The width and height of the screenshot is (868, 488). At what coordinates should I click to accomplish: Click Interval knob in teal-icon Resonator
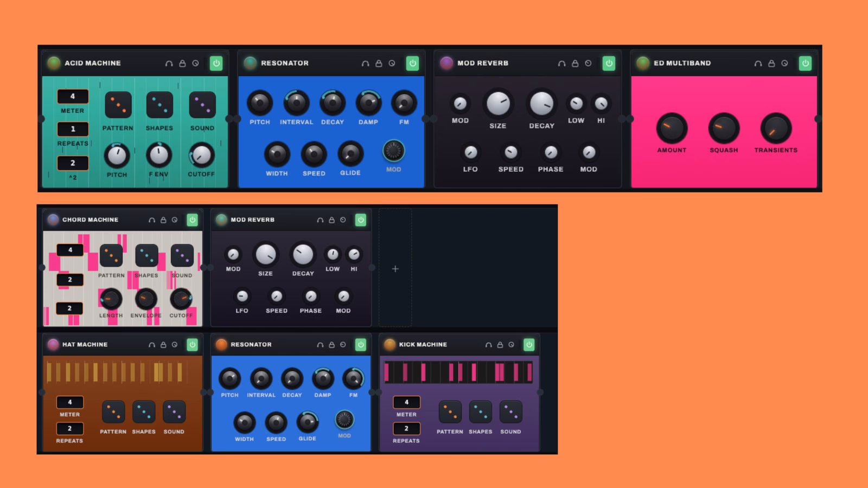[296, 102]
